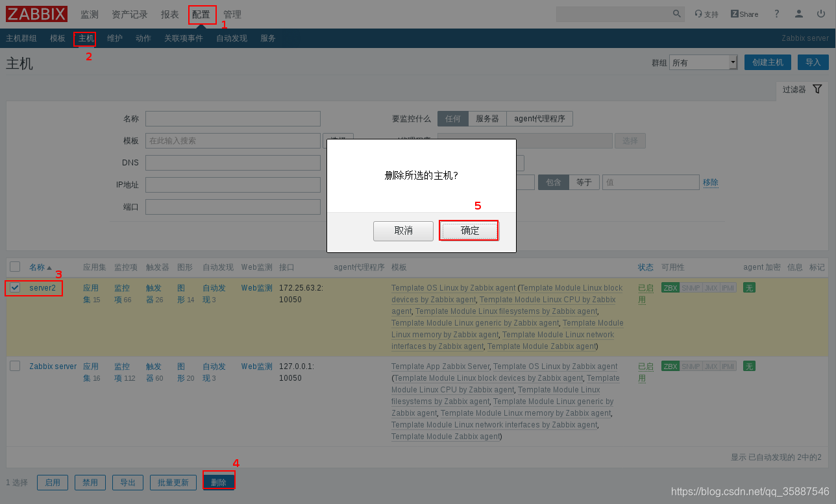Go to 动作 submenu
The image size is (836, 504).
[x=143, y=38]
